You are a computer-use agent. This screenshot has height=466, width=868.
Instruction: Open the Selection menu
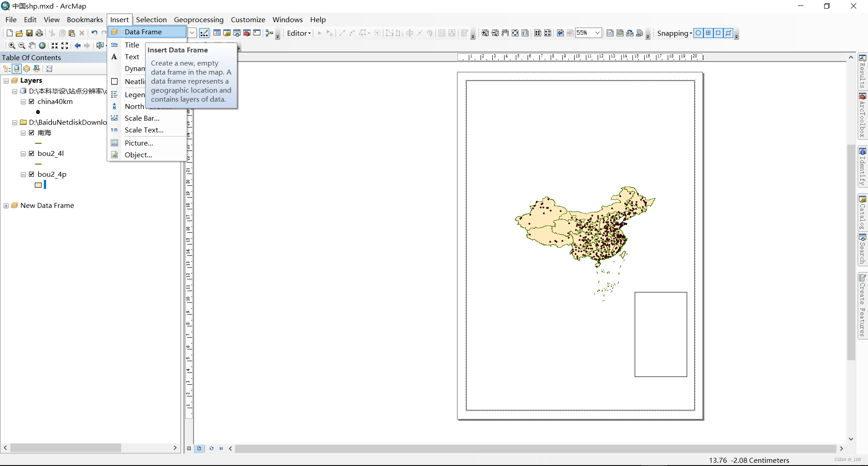[151, 19]
